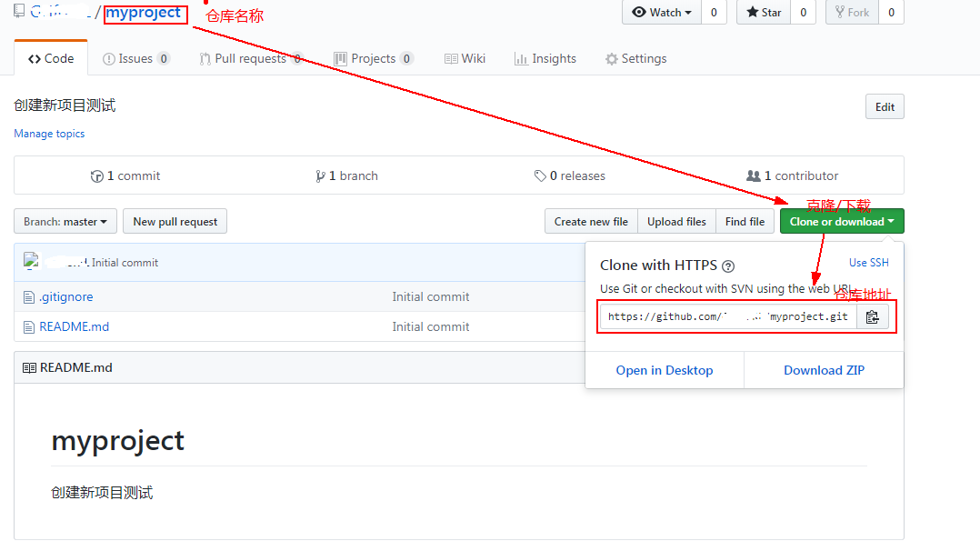Open the fork count
The height and width of the screenshot is (541, 980).
point(891,13)
